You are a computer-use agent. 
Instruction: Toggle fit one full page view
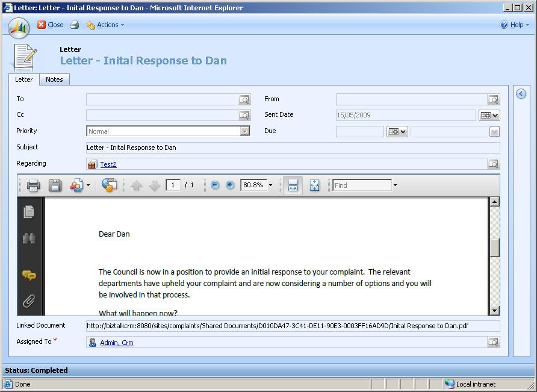tap(314, 185)
